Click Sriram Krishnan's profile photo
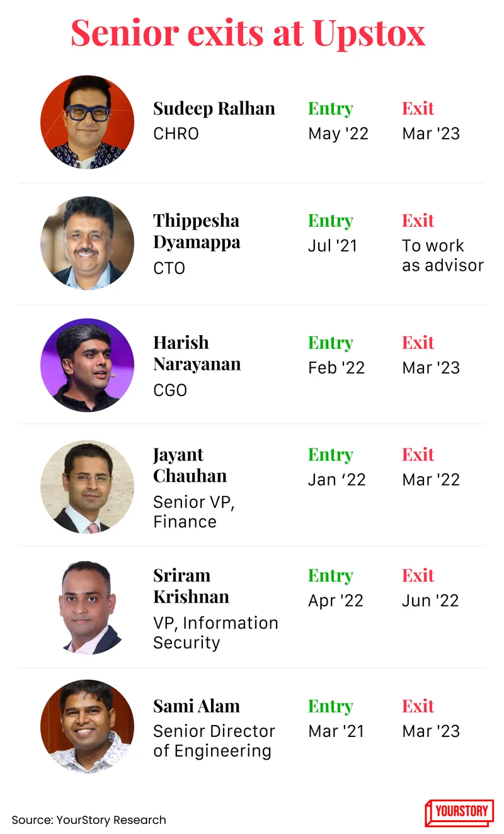 (x=87, y=608)
